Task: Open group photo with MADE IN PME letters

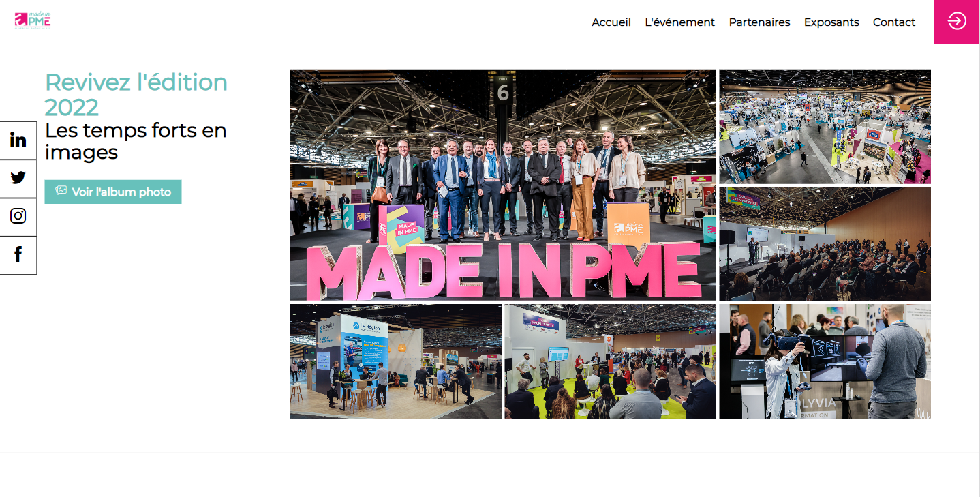Action: (503, 185)
